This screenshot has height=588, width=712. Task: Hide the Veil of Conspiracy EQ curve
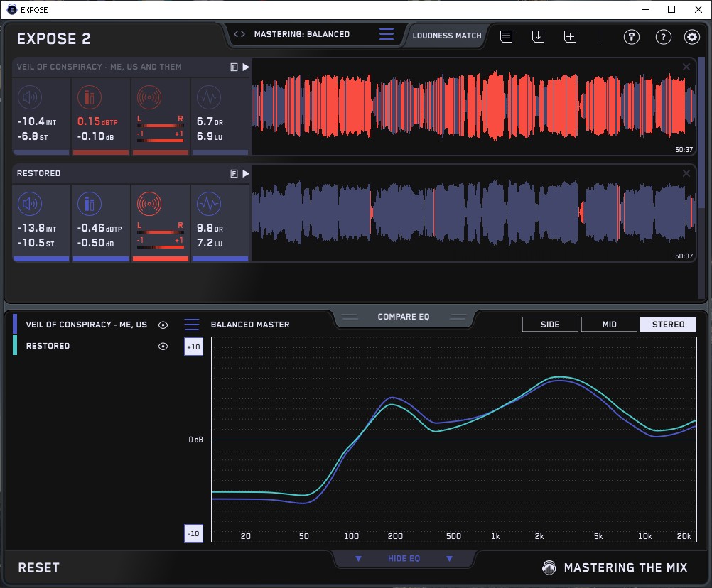163,325
